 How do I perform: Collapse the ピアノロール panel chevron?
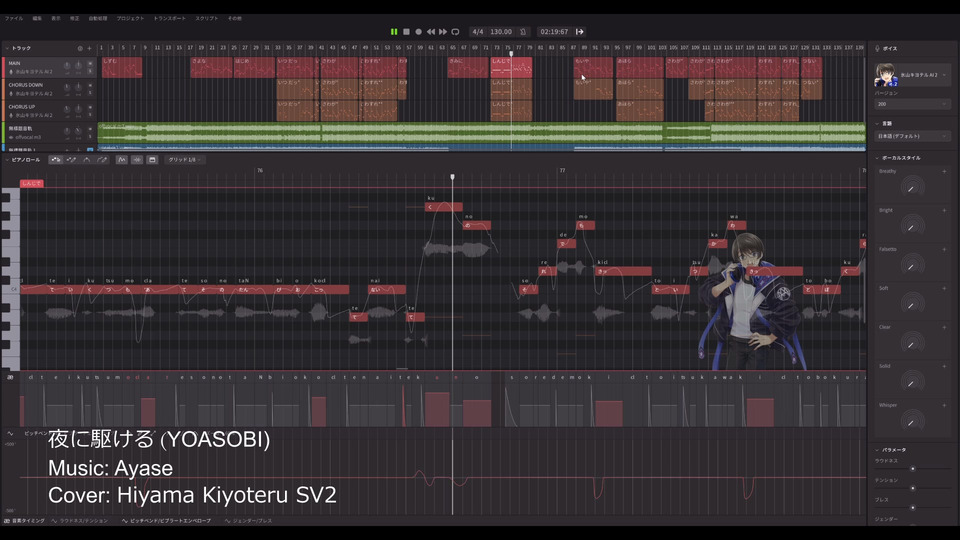click(x=7, y=160)
